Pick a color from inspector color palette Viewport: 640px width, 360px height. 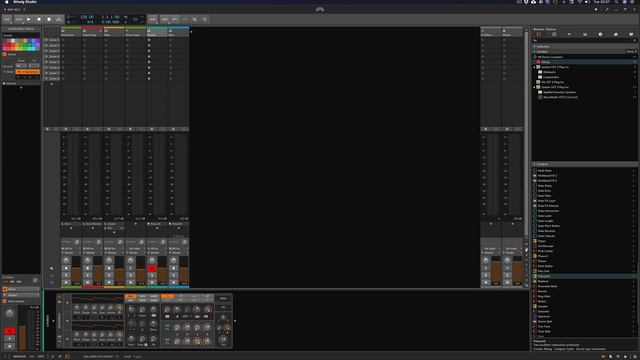pyautogui.click(x=21, y=44)
